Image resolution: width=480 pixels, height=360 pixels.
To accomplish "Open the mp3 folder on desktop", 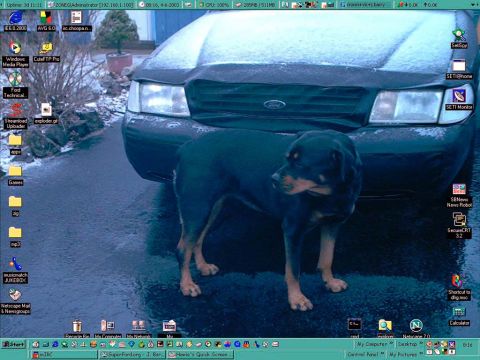I will 15,237.
